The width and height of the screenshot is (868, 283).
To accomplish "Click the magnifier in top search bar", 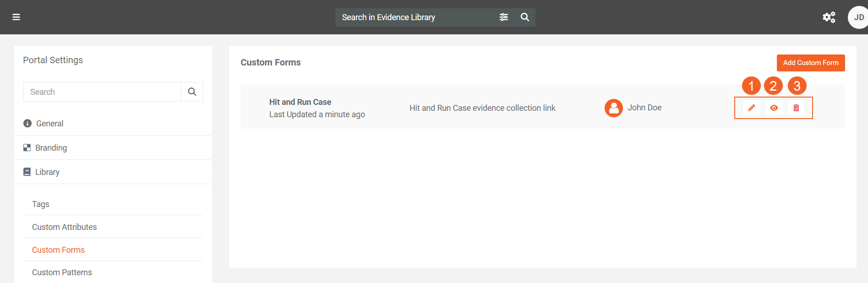I will 525,17.
